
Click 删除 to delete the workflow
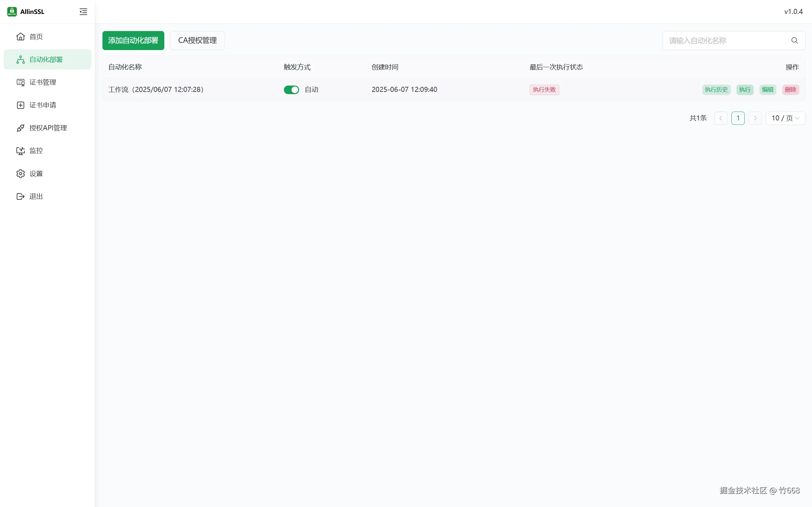(790, 90)
